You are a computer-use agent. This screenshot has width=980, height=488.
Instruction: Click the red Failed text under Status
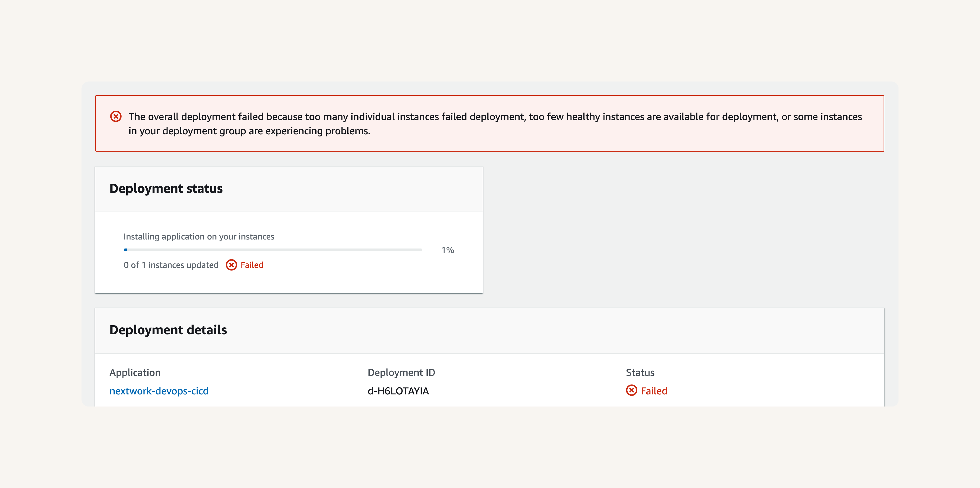coord(654,391)
